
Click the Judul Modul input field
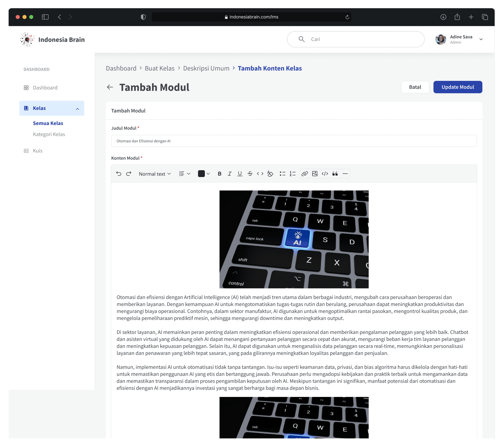[x=294, y=141]
